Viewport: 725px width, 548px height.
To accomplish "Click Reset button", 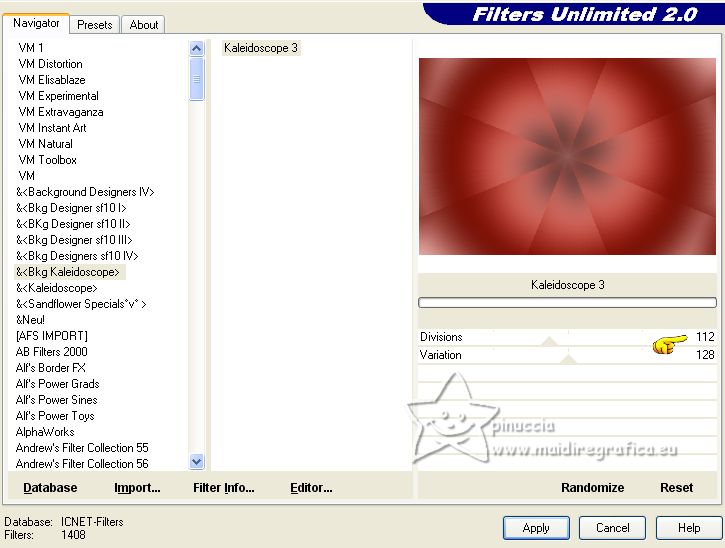I will (x=676, y=488).
